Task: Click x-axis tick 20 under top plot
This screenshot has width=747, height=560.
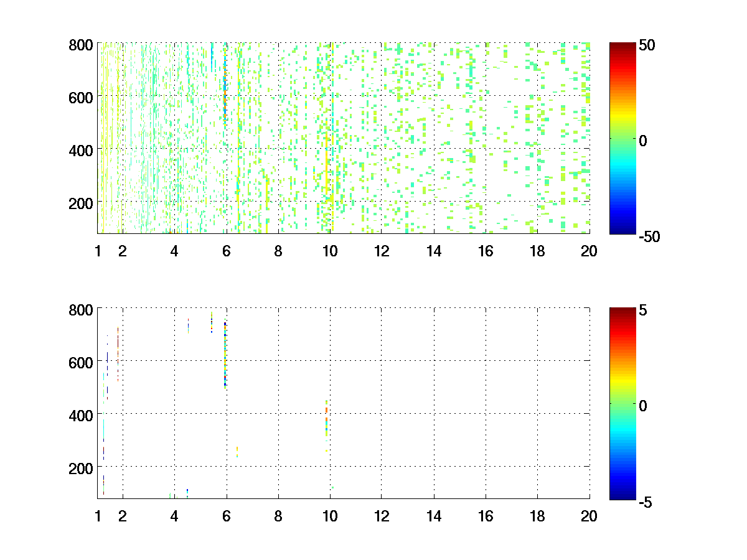Action: pos(589,251)
